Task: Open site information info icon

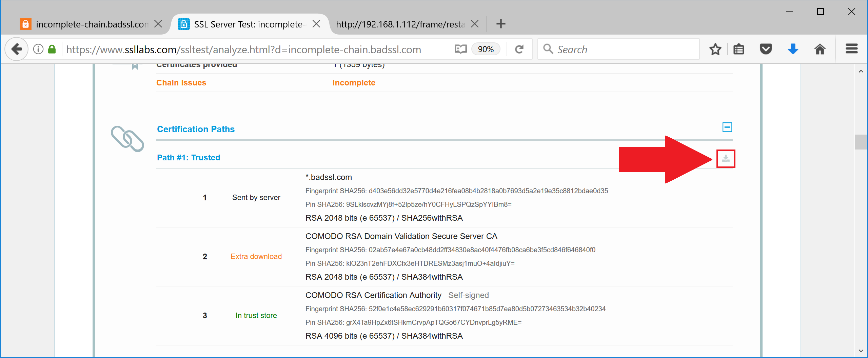Action: [38, 49]
